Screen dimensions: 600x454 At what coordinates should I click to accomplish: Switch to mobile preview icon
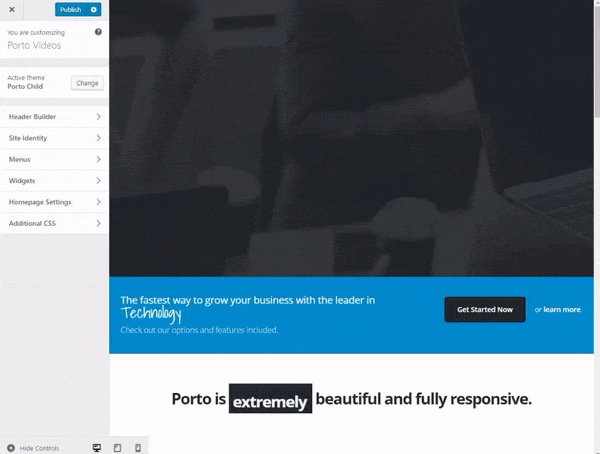[x=138, y=447]
